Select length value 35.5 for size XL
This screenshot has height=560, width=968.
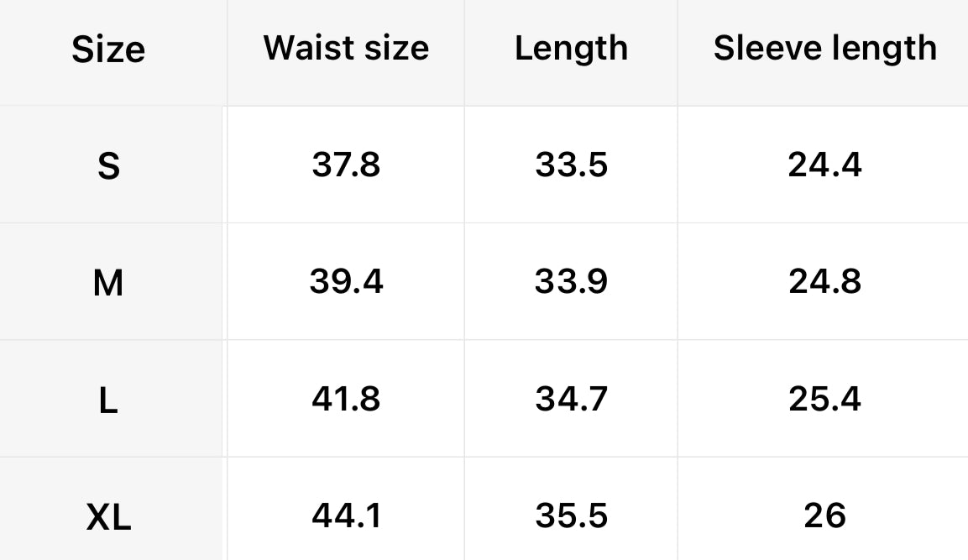(x=571, y=516)
